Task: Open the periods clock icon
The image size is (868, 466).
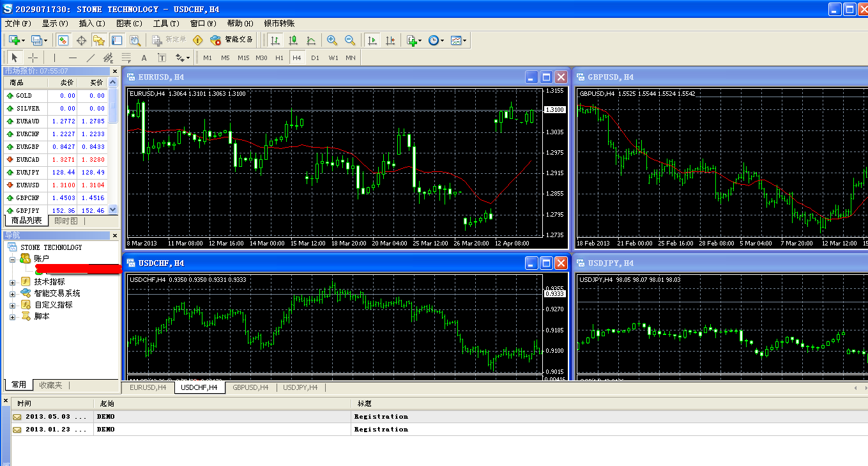Action: pyautogui.click(x=434, y=40)
